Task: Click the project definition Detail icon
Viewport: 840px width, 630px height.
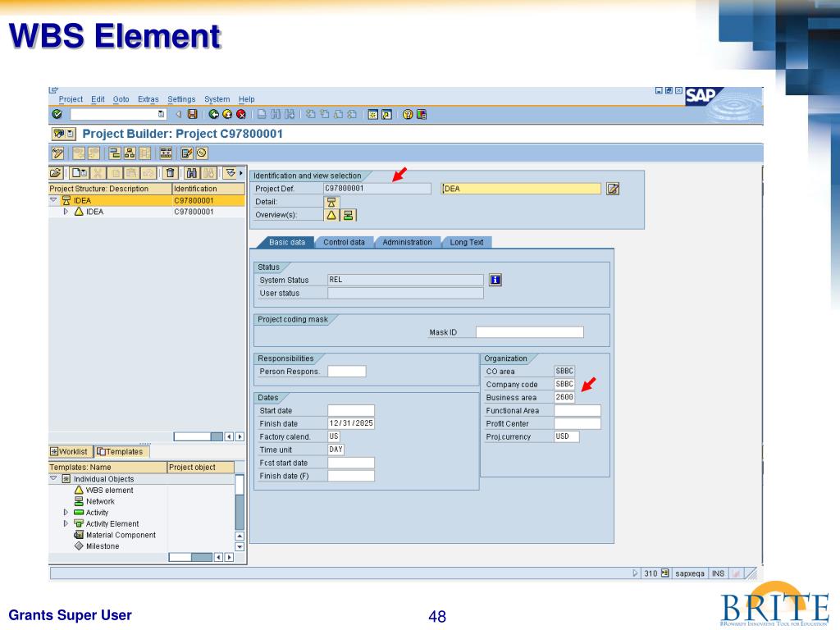Action: pos(331,202)
